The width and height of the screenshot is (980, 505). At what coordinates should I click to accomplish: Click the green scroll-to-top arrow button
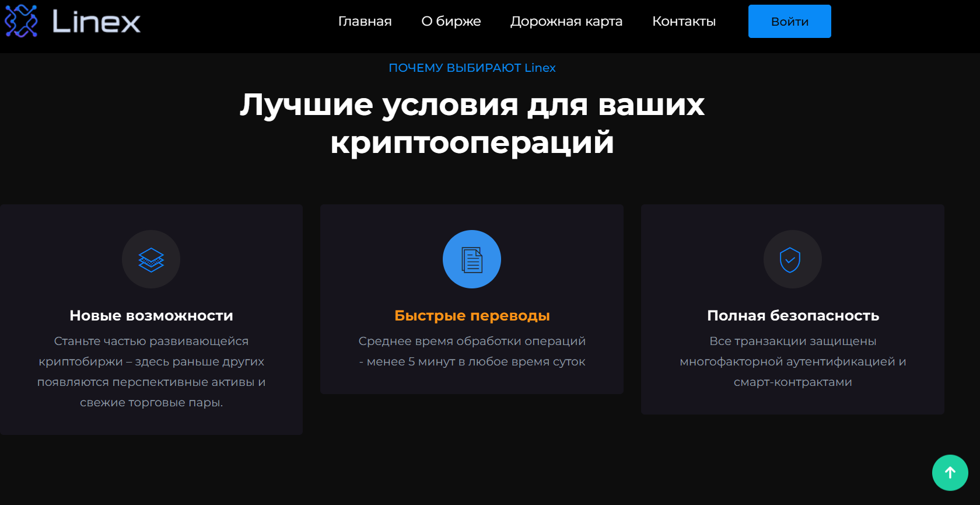(x=950, y=473)
